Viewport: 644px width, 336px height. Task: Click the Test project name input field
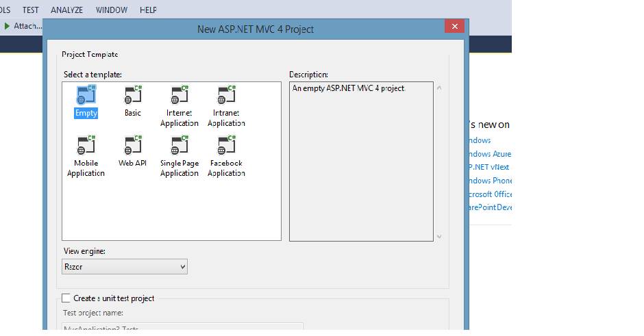pos(183,326)
